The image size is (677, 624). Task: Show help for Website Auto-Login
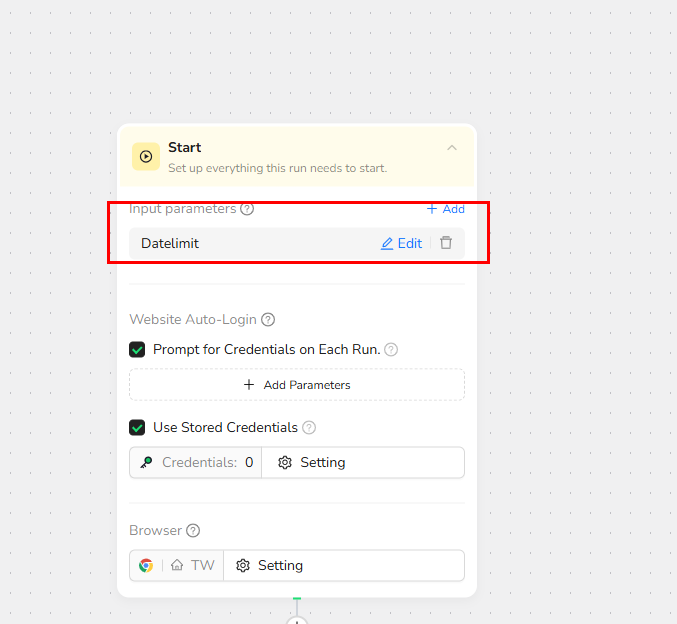(268, 320)
